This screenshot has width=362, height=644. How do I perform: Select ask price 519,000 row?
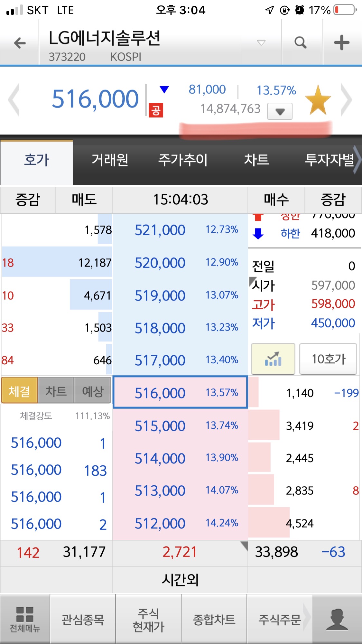tap(180, 295)
